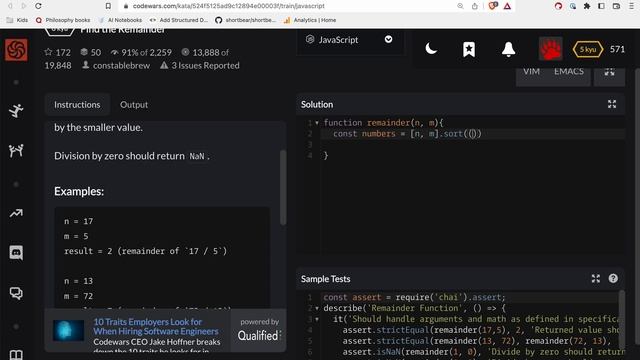The height and width of the screenshot is (360, 640).
Task: Enable EMACS editor mode
Action: tap(569, 71)
